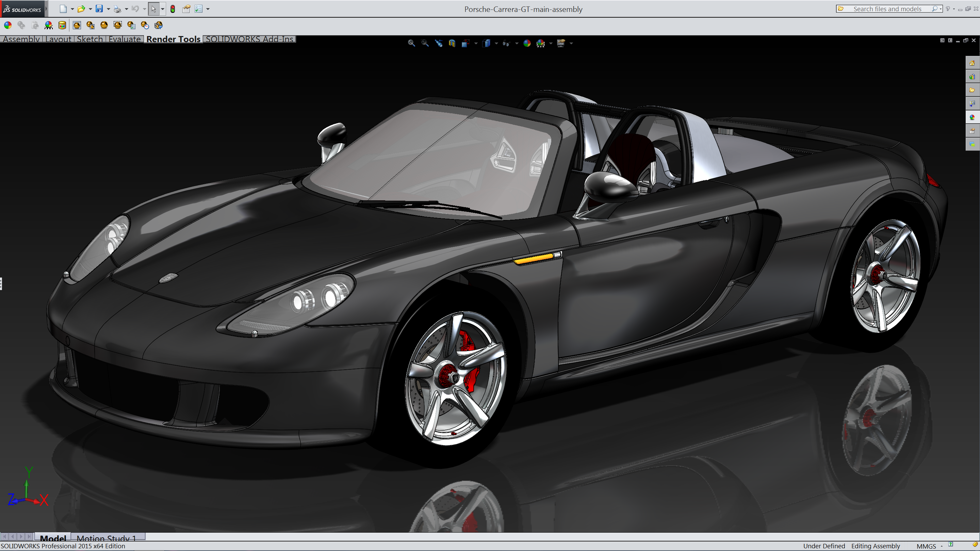Expand the SOLIDWORKS logo menu arrow
Screen dimensions: 980x551
point(46,9)
